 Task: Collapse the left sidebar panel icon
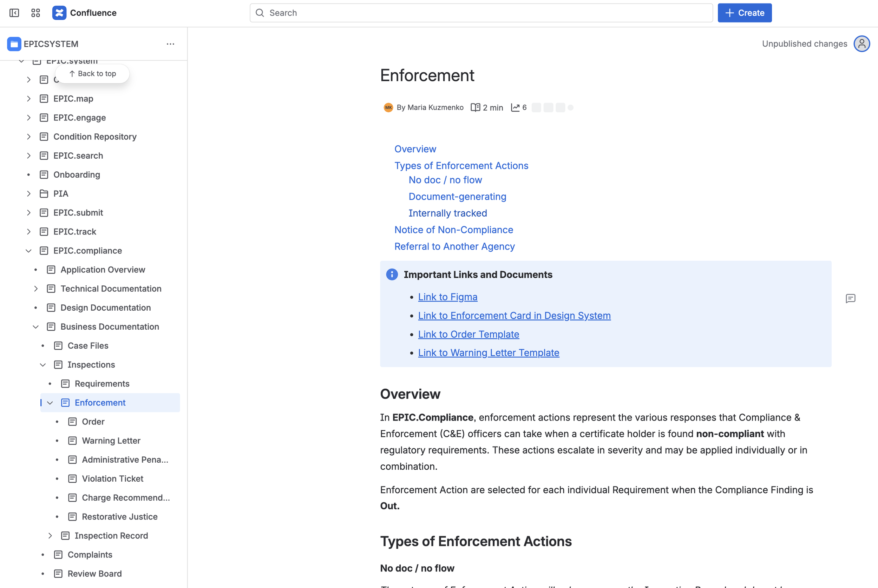(x=14, y=13)
